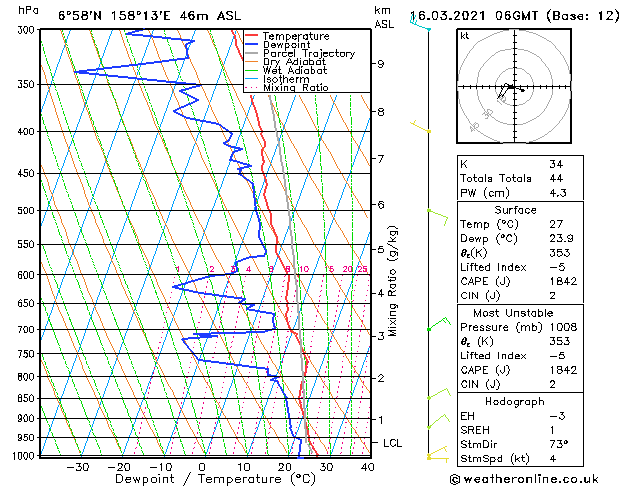Click the Surface 'Dewp (°C)' value '23.9'

click(x=561, y=239)
